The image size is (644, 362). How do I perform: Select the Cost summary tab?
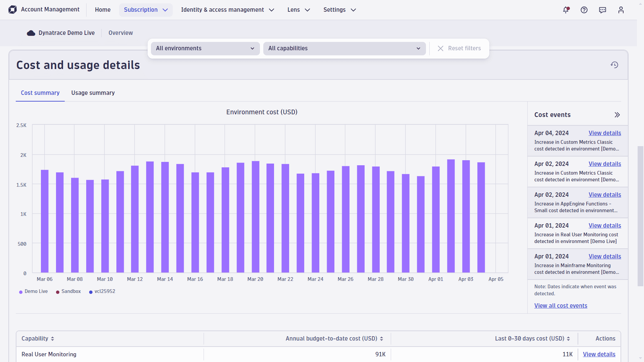(x=40, y=93)
